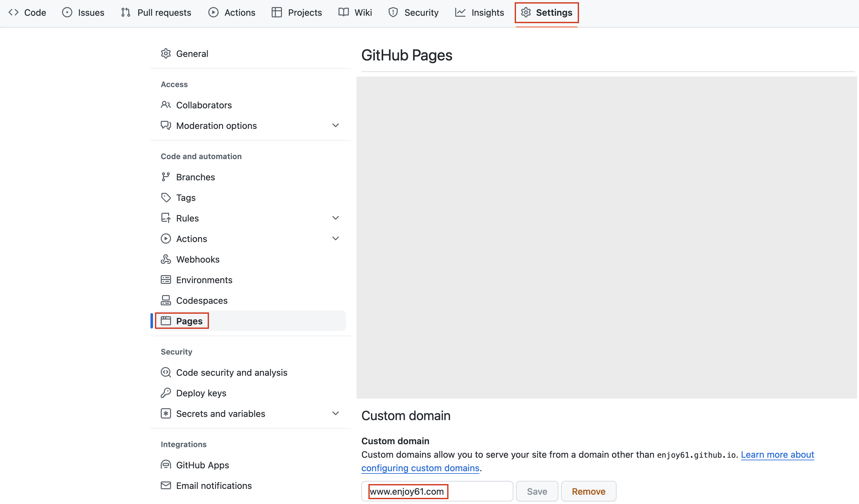The width and height of the screenshot is (859, 504).
Task: Switch to the Issues tab
Action: click(x=83, y=13)
